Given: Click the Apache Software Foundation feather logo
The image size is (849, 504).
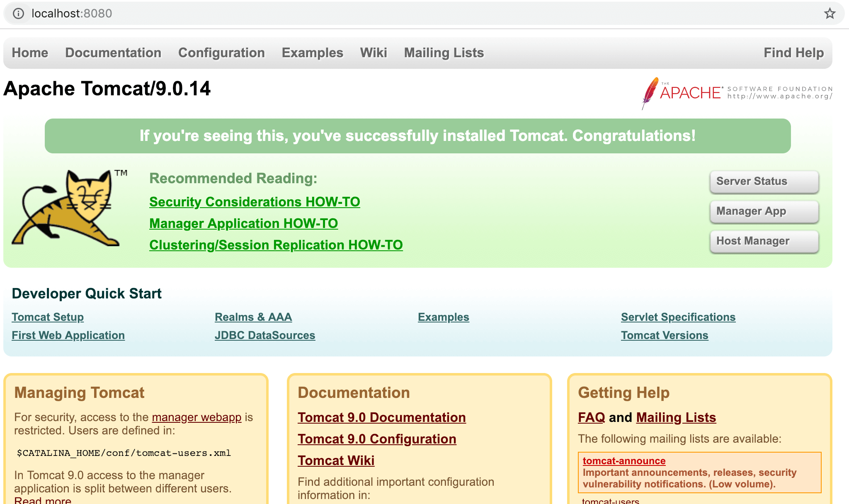Looking at the screenshot, I should [650, 93].
